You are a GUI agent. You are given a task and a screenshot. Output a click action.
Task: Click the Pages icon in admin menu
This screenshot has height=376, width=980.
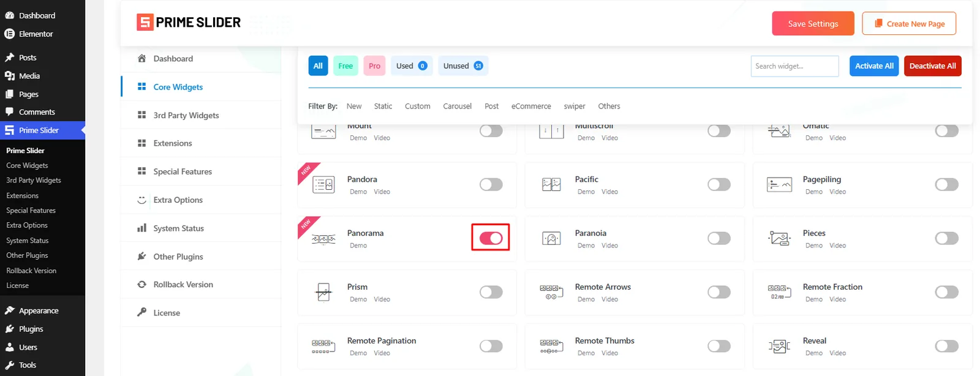coord(10,94)
